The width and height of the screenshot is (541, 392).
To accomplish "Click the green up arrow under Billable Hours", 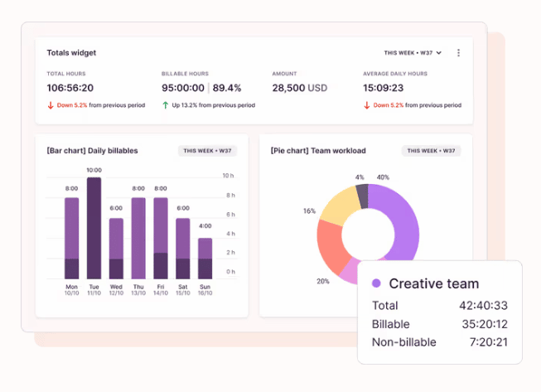I will coord(165,105).
